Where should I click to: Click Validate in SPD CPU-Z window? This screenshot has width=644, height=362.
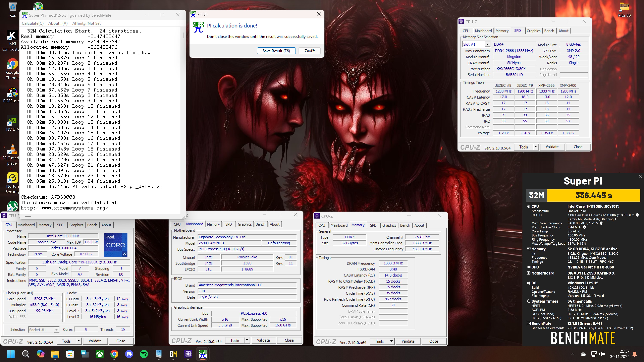552,147
